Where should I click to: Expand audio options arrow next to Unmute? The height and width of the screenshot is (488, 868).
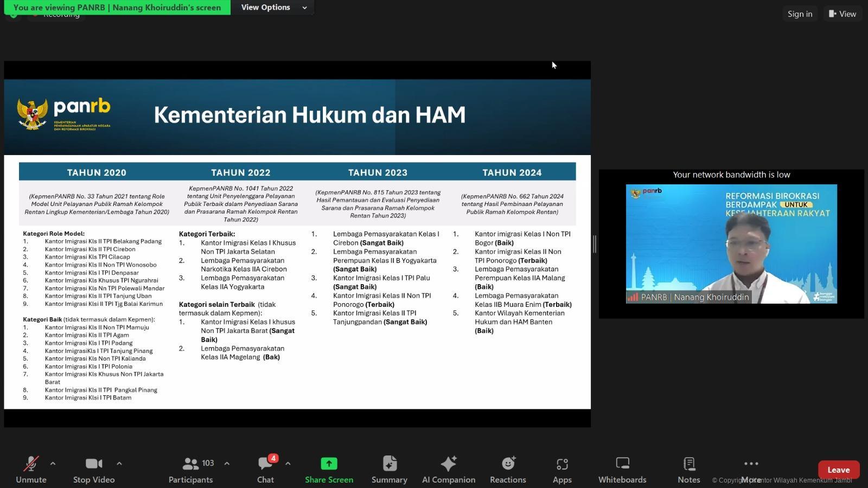[x=53, y=464]
